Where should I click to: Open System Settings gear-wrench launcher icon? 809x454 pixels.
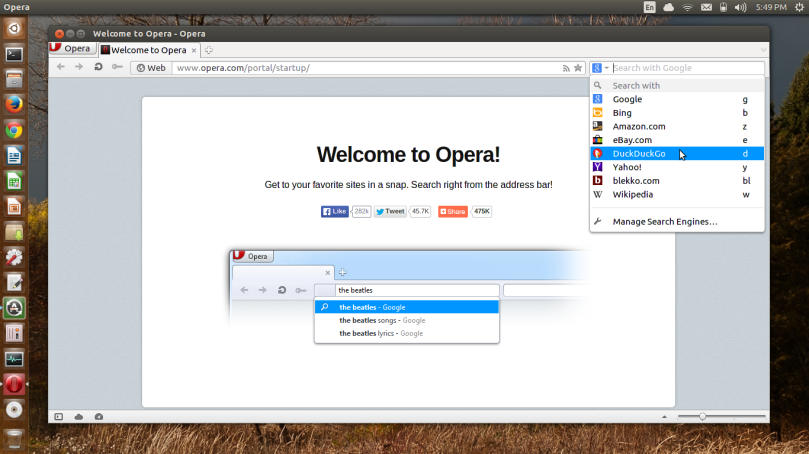tap(14, 257)
